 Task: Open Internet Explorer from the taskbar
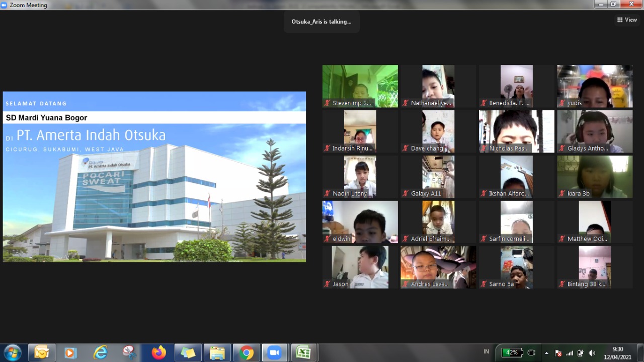100,353
